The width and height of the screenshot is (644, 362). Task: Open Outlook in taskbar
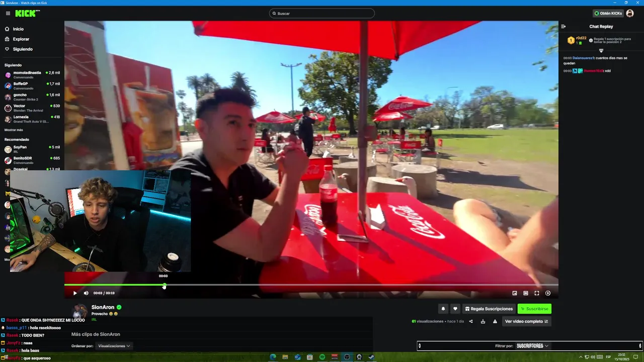click(x=298, y=357)
